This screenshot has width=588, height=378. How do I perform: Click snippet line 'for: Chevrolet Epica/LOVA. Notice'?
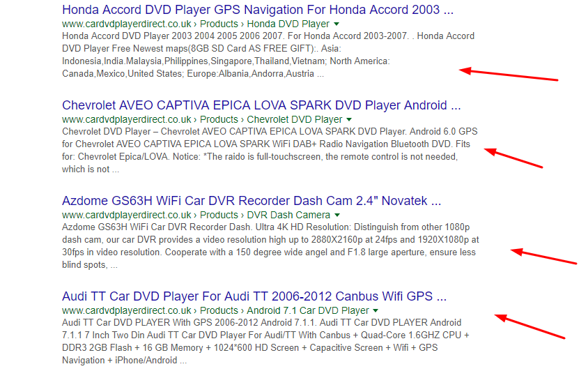[x=260, y=156]
